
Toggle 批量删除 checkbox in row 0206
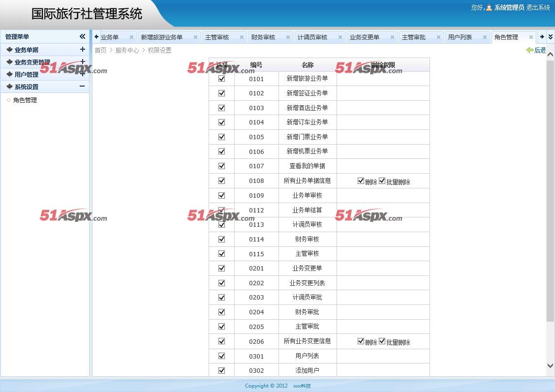click(x=382, y=341)
